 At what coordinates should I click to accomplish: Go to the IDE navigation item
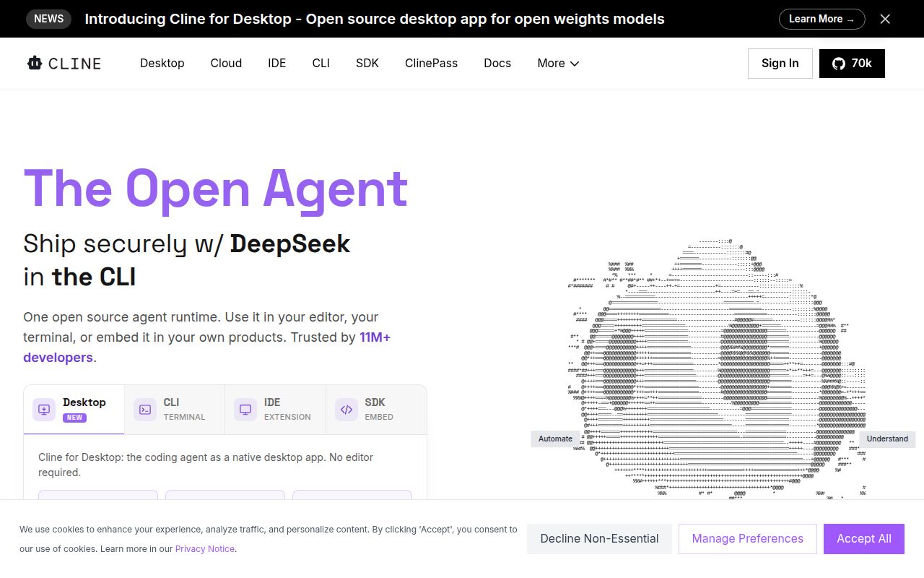pos(276,64)
